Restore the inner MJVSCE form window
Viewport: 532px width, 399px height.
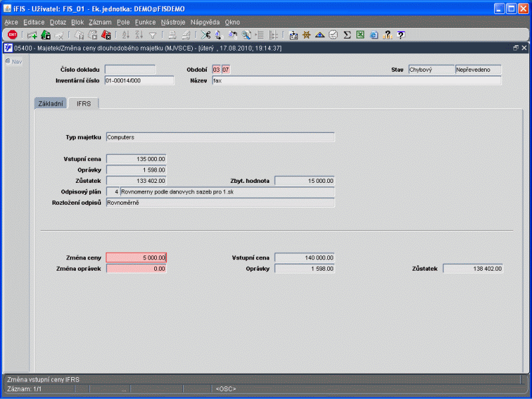pos(516,48)
